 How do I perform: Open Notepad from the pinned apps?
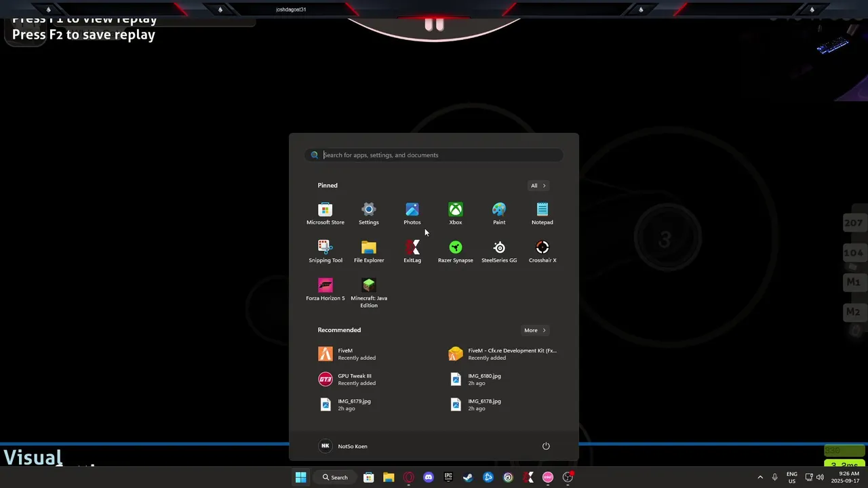click(542, 213)
